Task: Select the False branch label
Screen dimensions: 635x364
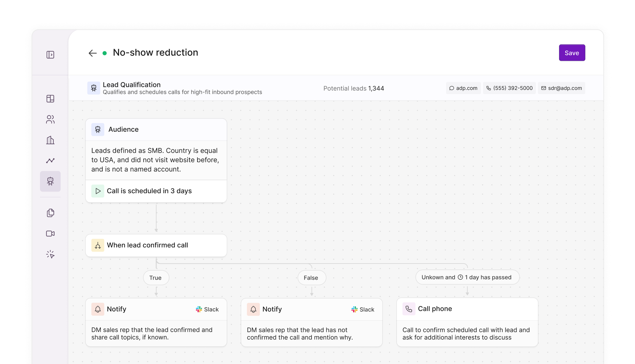Action: (x=311, y=277)
